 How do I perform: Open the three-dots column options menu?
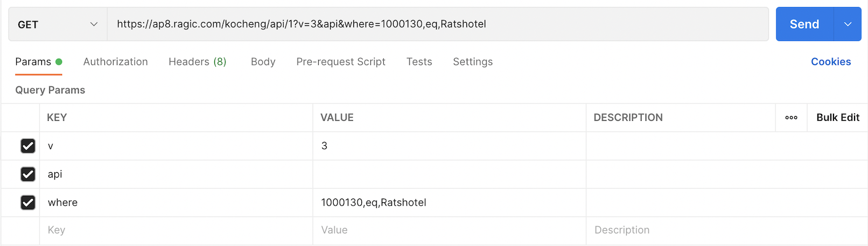coord(791,118)
